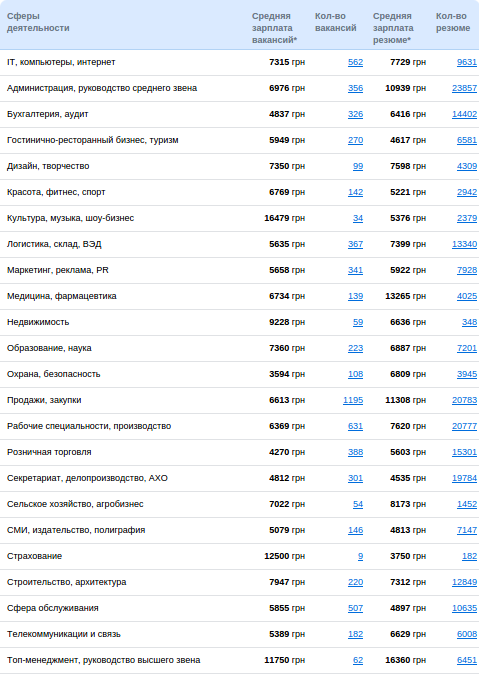Open 9 vacancies link for Страхование
479x680 pixels.
360,557
